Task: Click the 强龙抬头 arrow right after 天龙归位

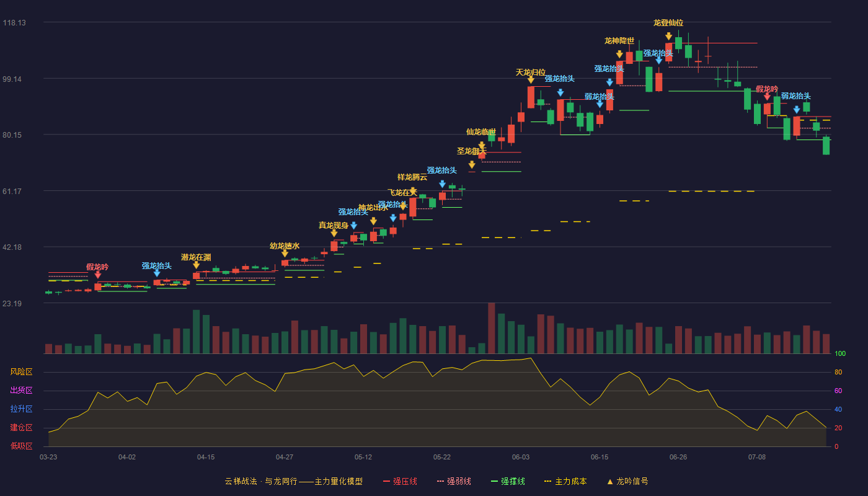Action: [560, 93]
